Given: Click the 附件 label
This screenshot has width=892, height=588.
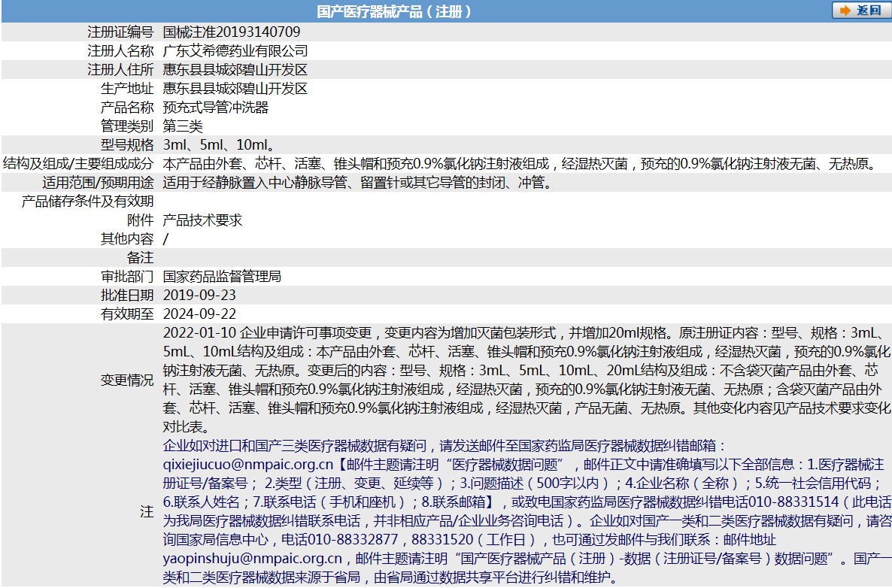Looking at the screenshot, I should (141, 220).
